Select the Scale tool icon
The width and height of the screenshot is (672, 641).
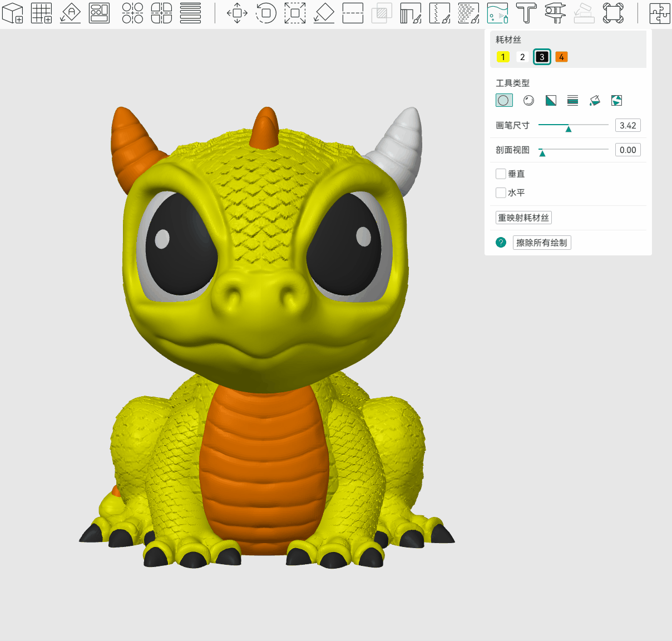pyautogui.click(x=295, y=13)
